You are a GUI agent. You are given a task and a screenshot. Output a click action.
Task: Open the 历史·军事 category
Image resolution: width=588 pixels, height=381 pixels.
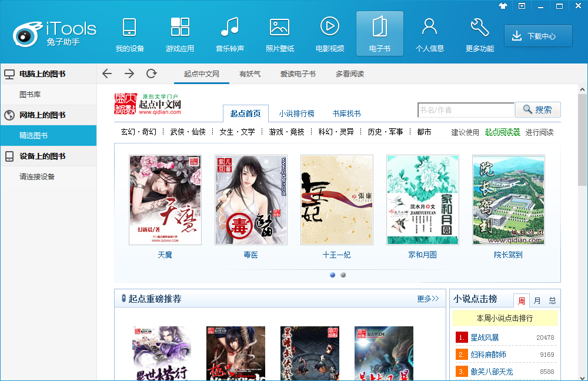385,132
